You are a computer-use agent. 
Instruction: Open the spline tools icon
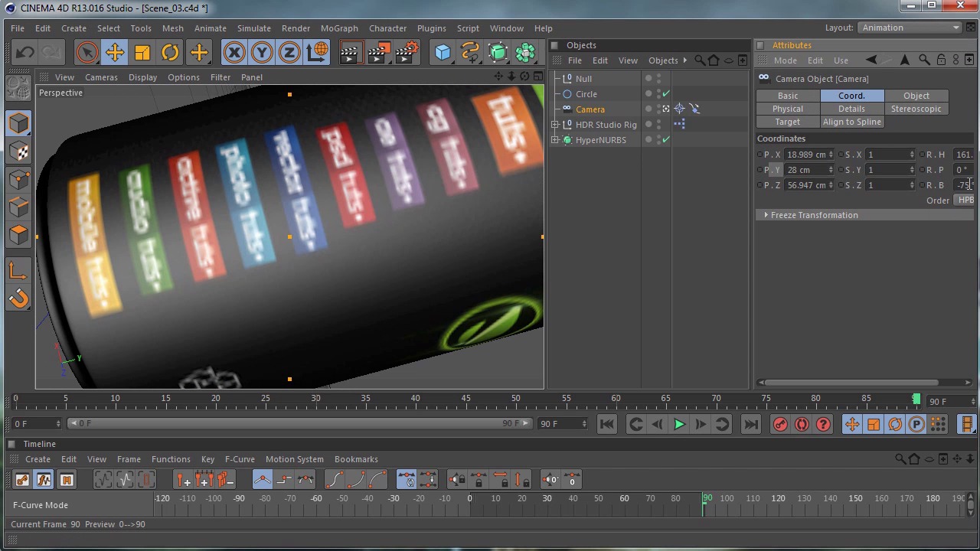tap(470, 52)
